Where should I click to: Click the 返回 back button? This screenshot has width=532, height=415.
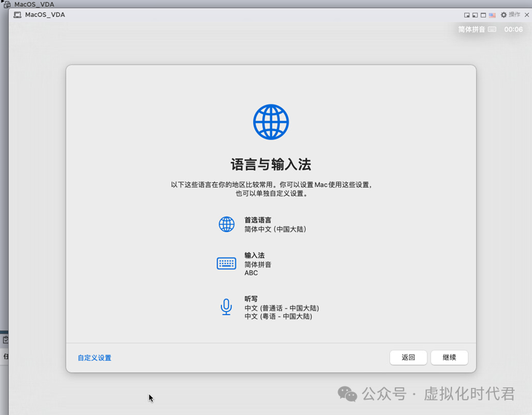coord(408,357)
